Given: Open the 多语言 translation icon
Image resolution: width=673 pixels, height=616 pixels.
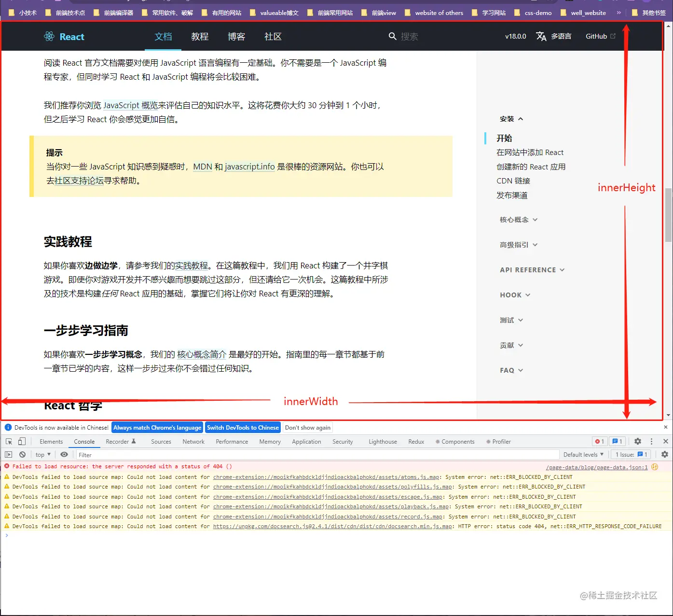Looking at the screenshot, I should coord(541,36).
